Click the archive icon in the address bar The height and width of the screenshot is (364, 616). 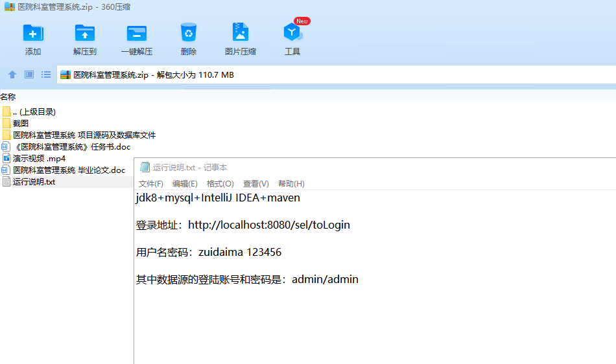tap(65, 74)
